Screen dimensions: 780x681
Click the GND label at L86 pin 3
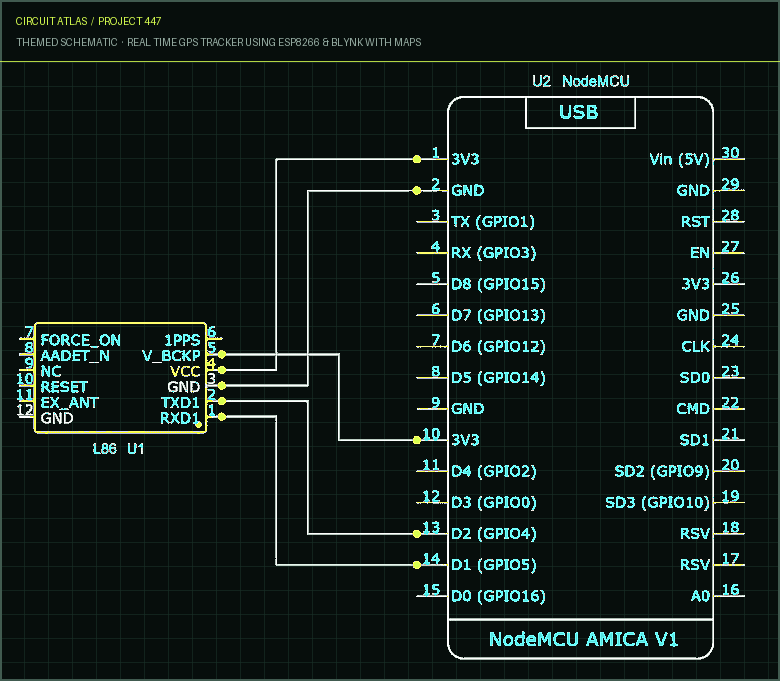tap(184, 387)
